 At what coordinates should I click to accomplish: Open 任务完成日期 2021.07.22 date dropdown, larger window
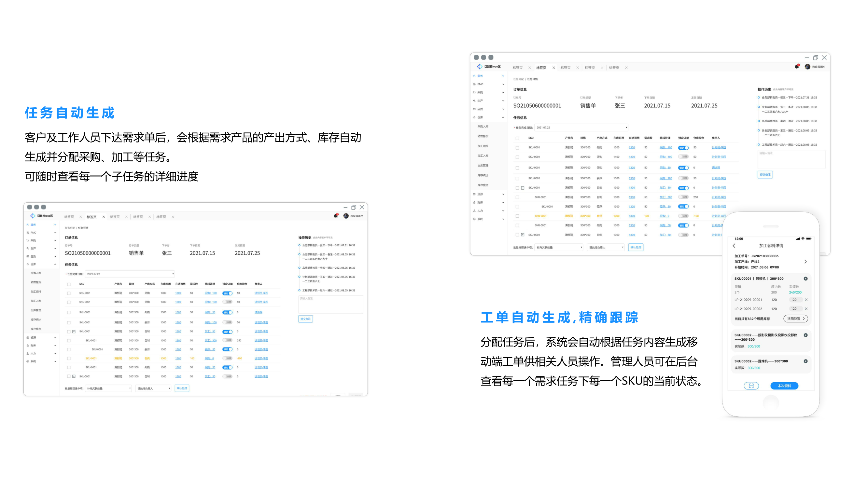(x=581, y=128)
